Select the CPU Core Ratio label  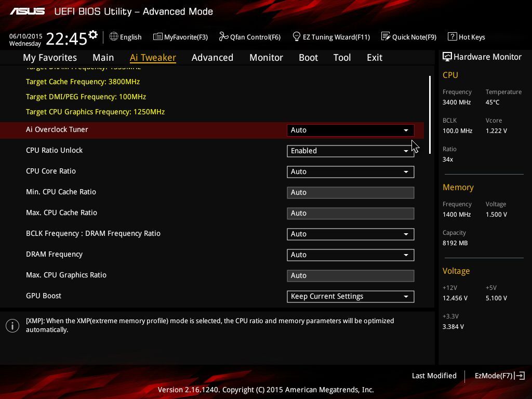point(51,171)
